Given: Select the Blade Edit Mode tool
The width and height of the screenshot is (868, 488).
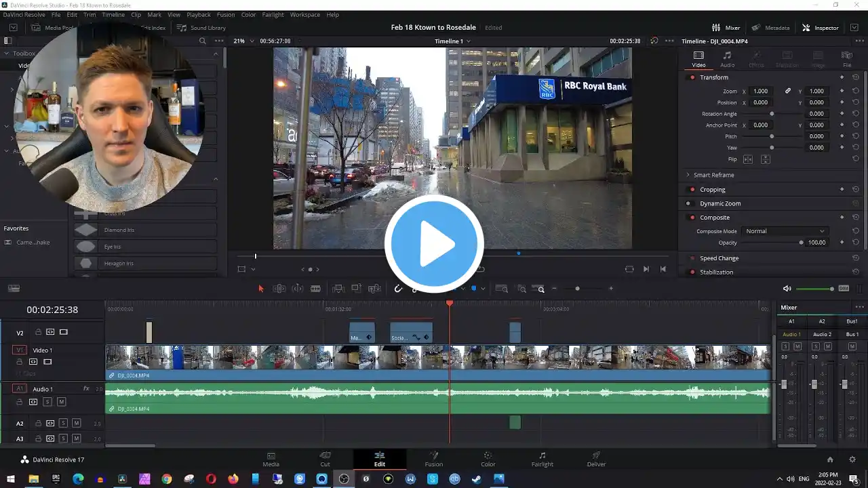Looking at the screenshot, I should coord(315,289).
